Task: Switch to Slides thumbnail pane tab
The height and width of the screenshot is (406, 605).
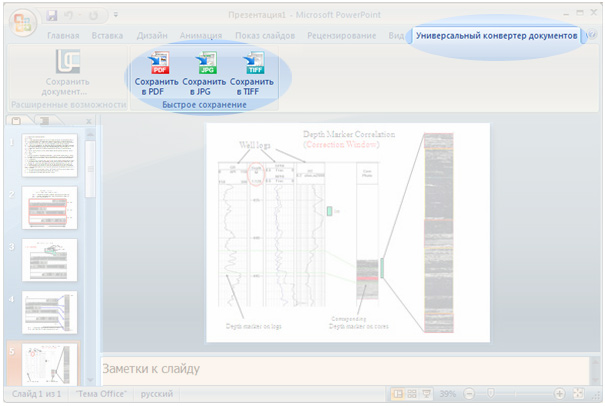Action: point(16,121)
